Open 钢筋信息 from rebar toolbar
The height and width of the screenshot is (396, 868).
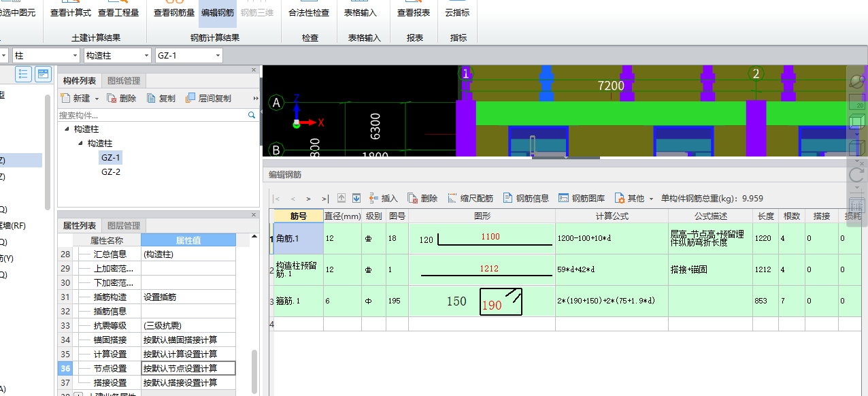526,199
